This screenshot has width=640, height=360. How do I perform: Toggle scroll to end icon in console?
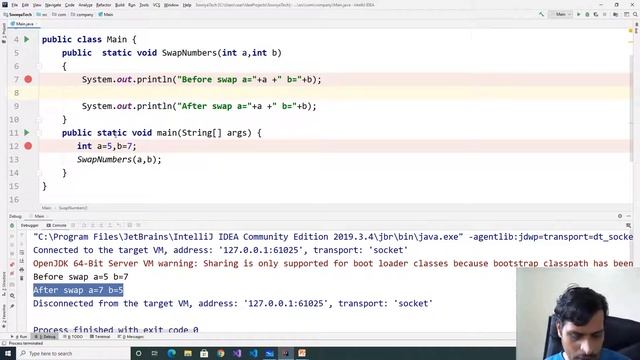22,261
